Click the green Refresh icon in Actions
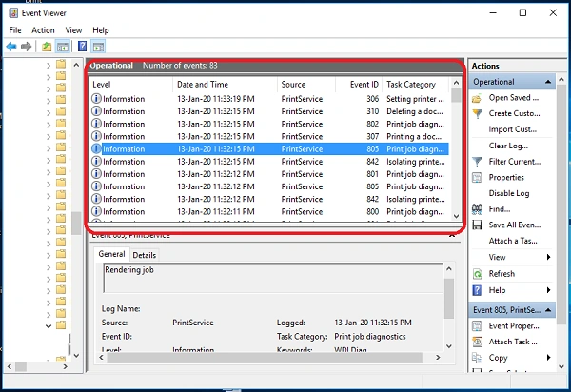 click(x=477, y=274)
